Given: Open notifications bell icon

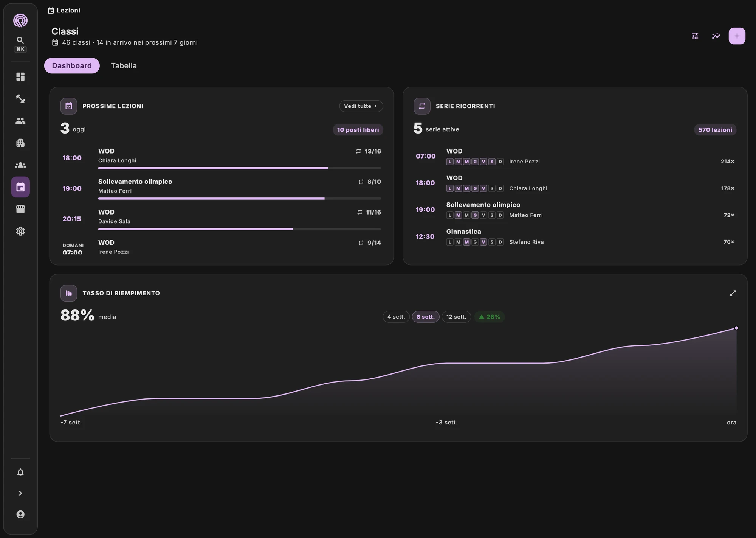Looking at the screenshot, I should pos(20,473).
